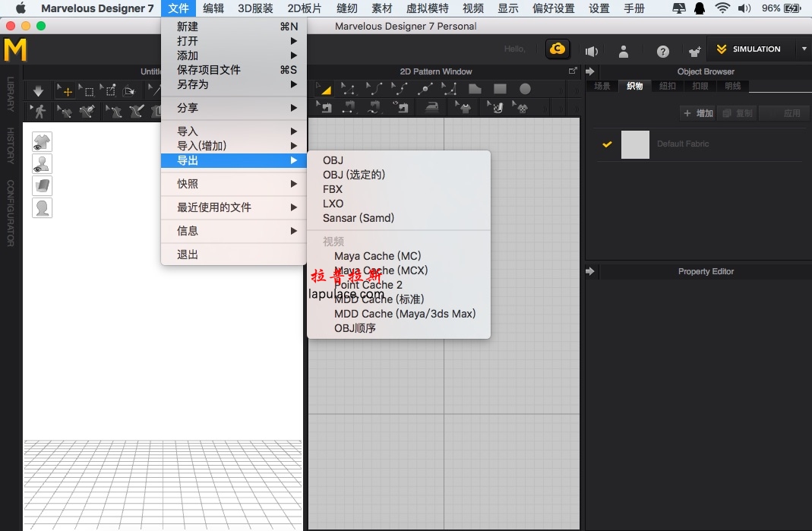Select the 3D walking avatar tool
Viewport: 812px width, 531px height.
pyautogui.click(x=38, y=110)
